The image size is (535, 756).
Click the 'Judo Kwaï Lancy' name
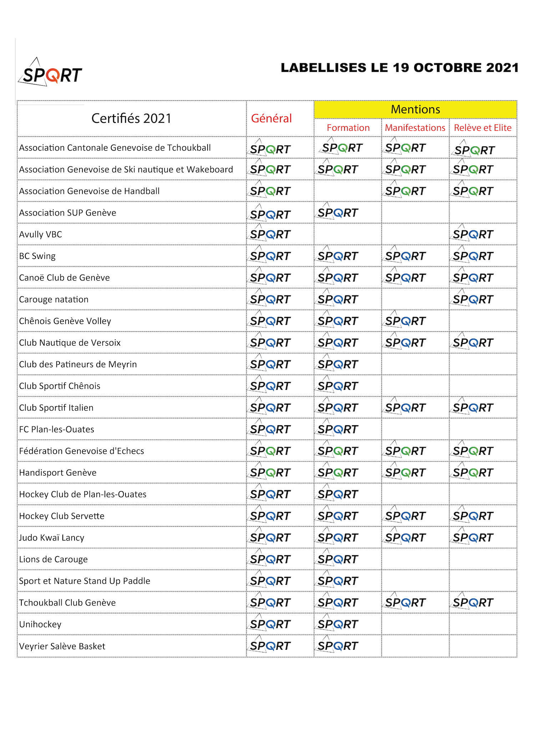[x=51, y=538]
